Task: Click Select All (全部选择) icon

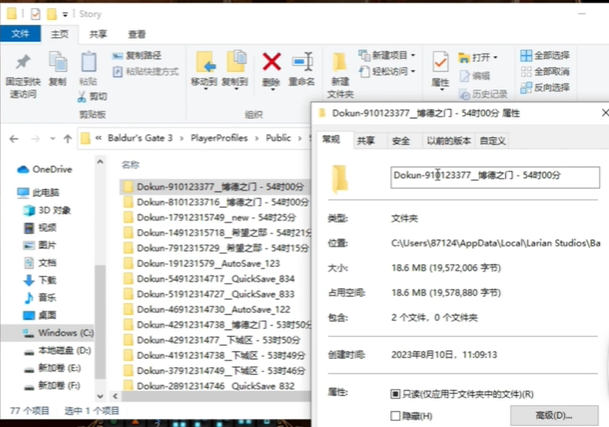Action: pyautogui.click(x=526, y=56)
